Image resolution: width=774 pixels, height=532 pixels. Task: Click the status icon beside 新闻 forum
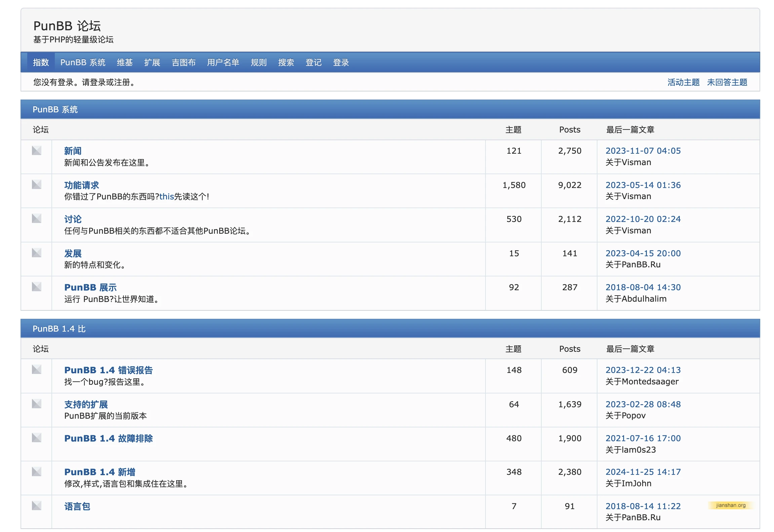tap(37, 150)
